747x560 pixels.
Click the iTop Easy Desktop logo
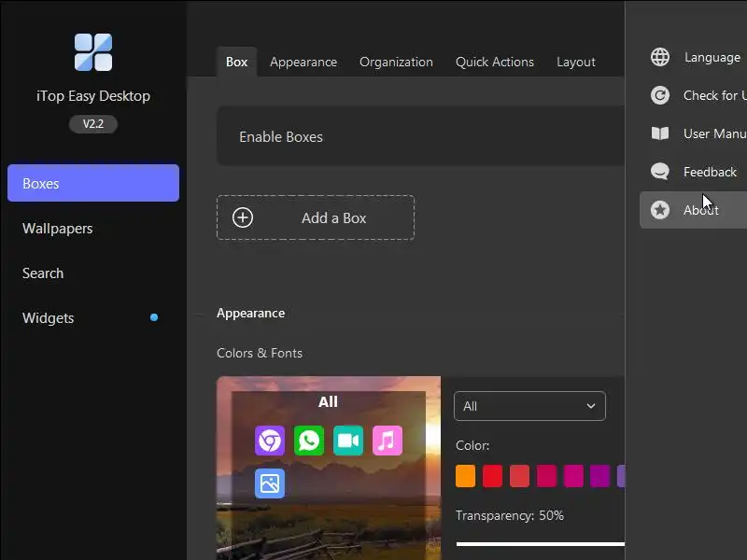(x=93, y=52)
